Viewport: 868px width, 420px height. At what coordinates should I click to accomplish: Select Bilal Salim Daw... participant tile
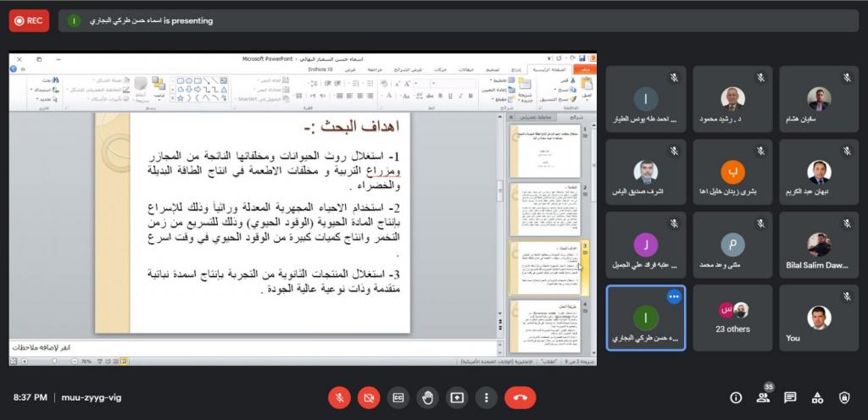(818, 245)
